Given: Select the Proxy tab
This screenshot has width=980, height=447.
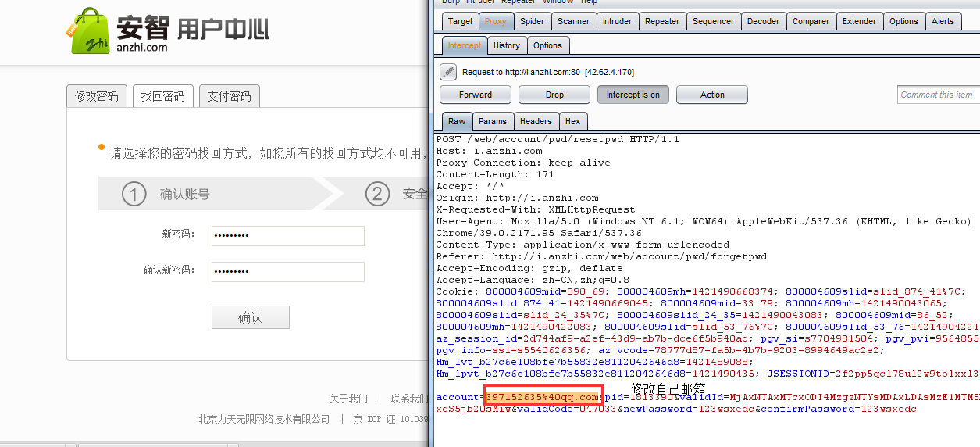Looking at the screenshot, I should [x=495, y=21].
